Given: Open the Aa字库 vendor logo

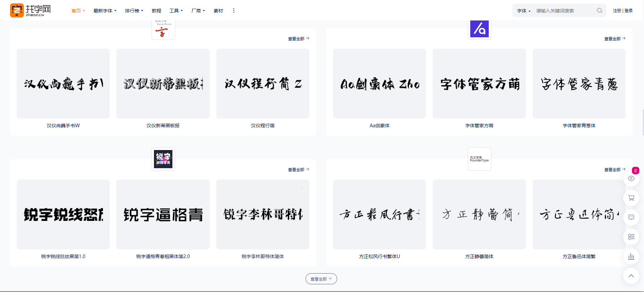Looking at the screenshot, I should tap(480, 30).
